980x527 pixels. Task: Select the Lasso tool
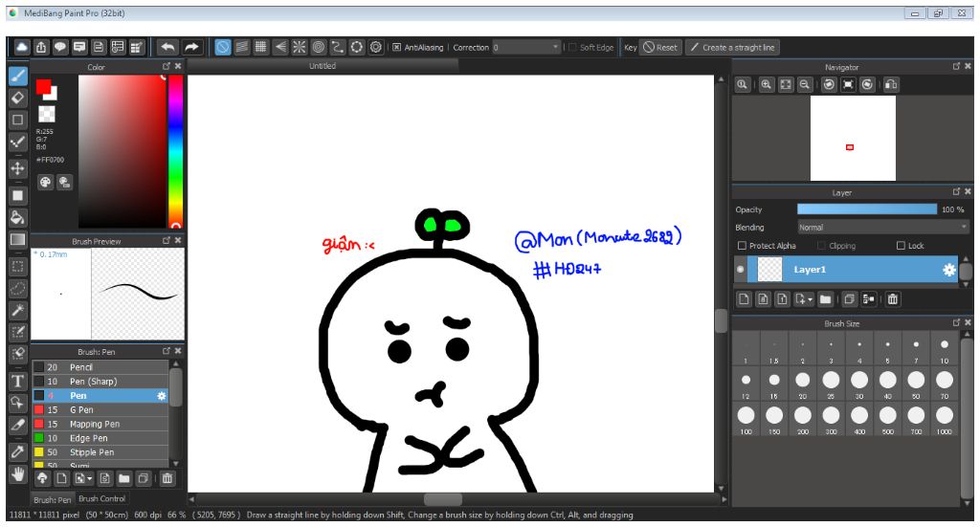tap(18, 289)
